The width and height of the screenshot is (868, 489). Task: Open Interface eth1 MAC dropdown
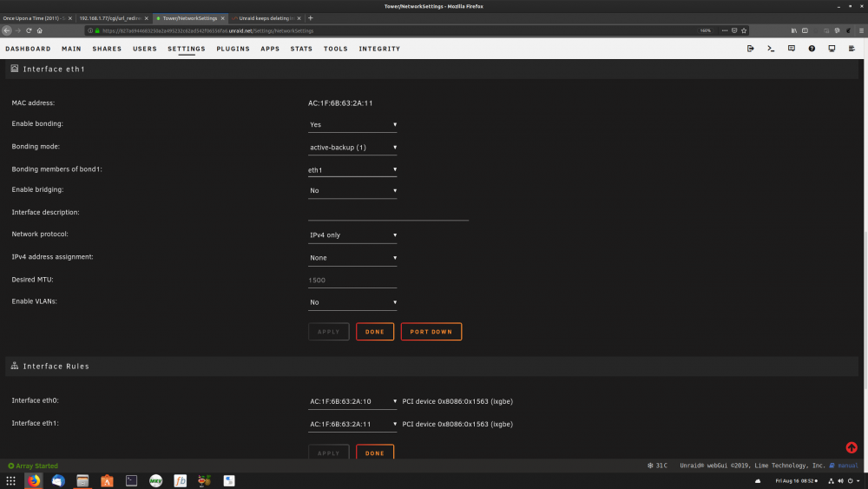click(352, 424)
